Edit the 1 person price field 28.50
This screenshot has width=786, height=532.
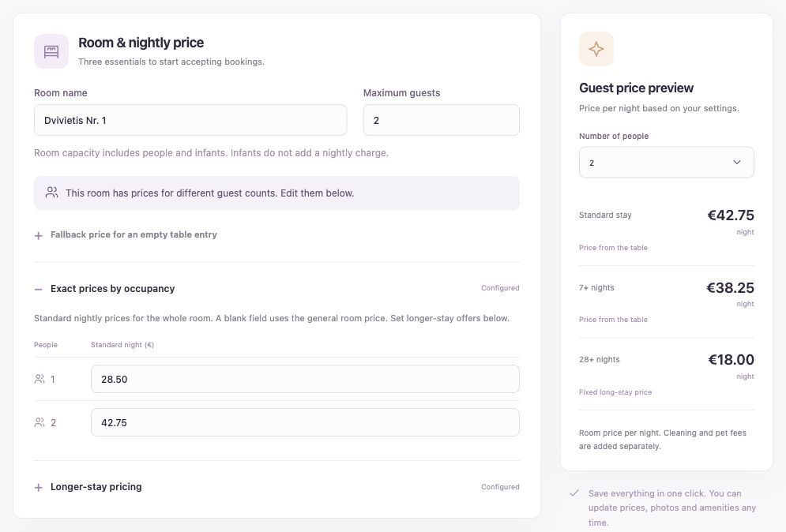pos(305,379)
